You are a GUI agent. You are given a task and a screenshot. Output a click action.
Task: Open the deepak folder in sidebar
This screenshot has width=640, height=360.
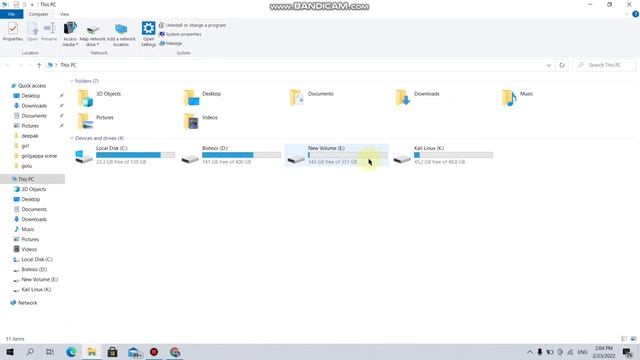click(x=29, y=136)
